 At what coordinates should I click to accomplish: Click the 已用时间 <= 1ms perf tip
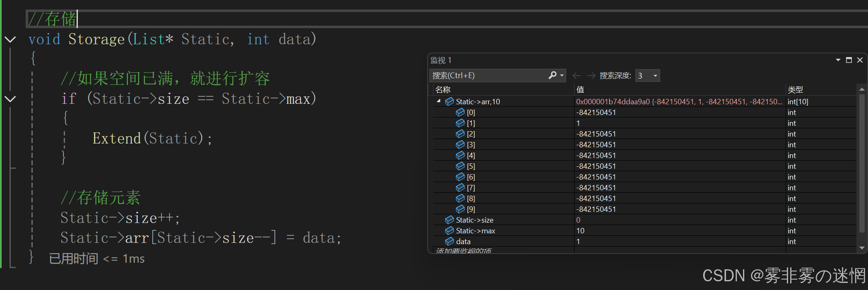[x=97, y=259]
